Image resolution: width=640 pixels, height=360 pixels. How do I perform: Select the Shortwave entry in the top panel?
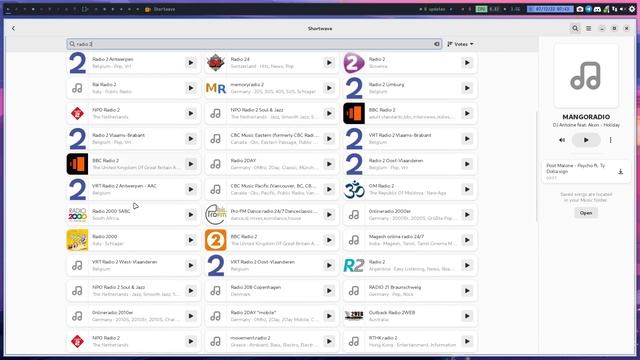tap(160, 9)
